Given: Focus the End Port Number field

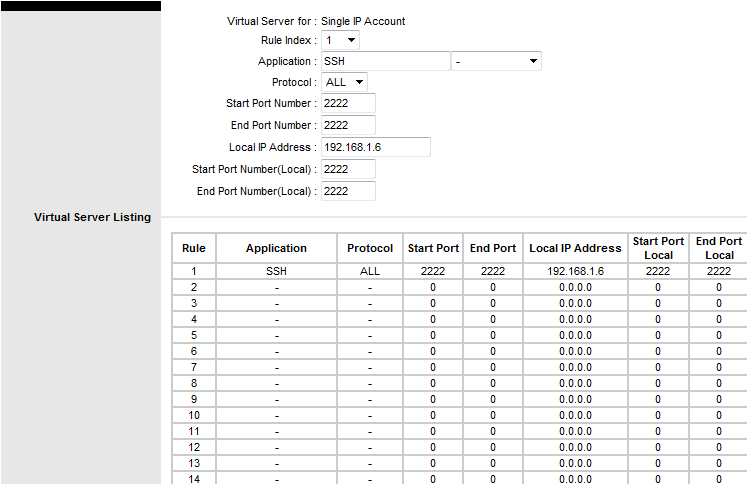Looking at the screenshot, I should coord(348,125).
